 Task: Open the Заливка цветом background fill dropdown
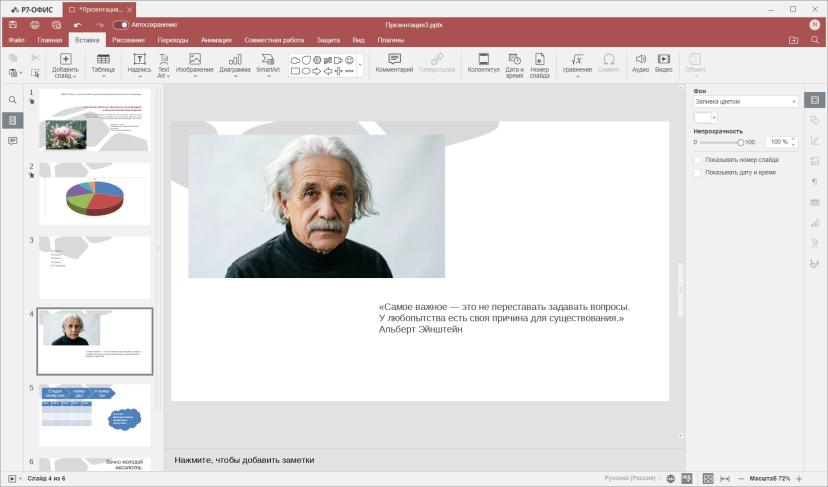pyautogui.click(x=745, y=101)
